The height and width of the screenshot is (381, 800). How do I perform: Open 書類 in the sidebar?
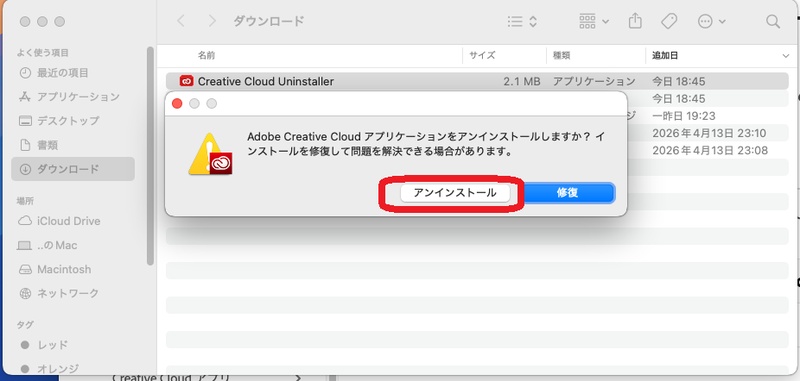(x=72, y=145)
